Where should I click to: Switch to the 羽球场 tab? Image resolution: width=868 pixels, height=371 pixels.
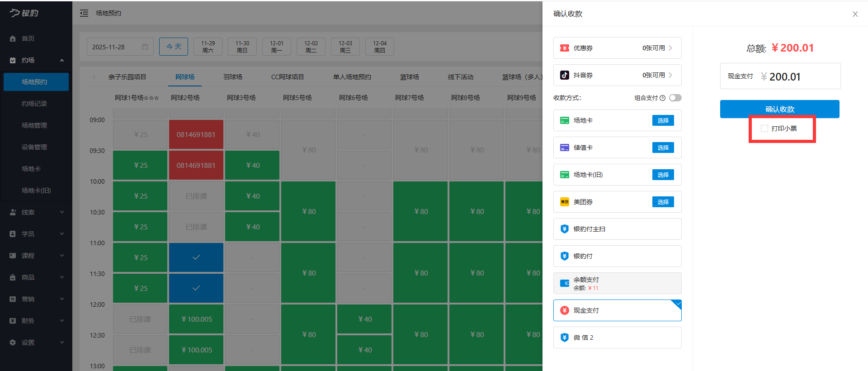coord(233,77)
